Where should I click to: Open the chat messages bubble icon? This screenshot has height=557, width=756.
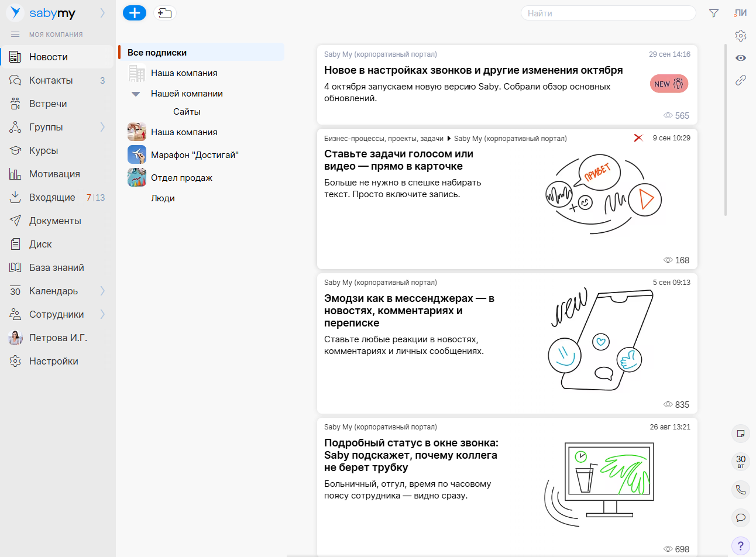point(741,517)
